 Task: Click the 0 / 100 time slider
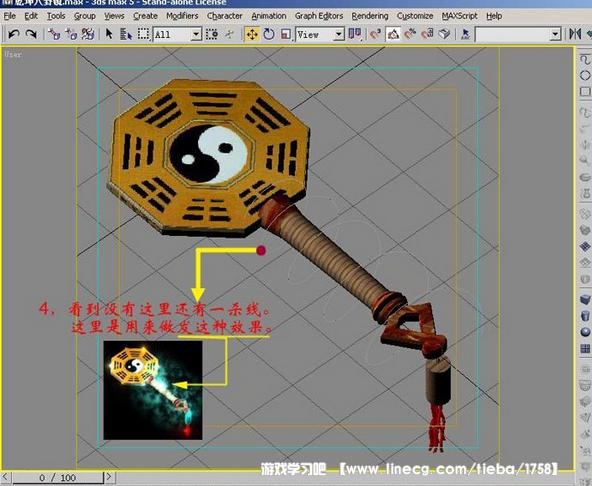57,477
